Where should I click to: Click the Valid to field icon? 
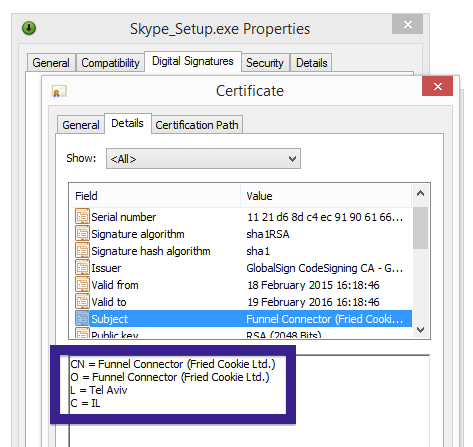(82, 301)
